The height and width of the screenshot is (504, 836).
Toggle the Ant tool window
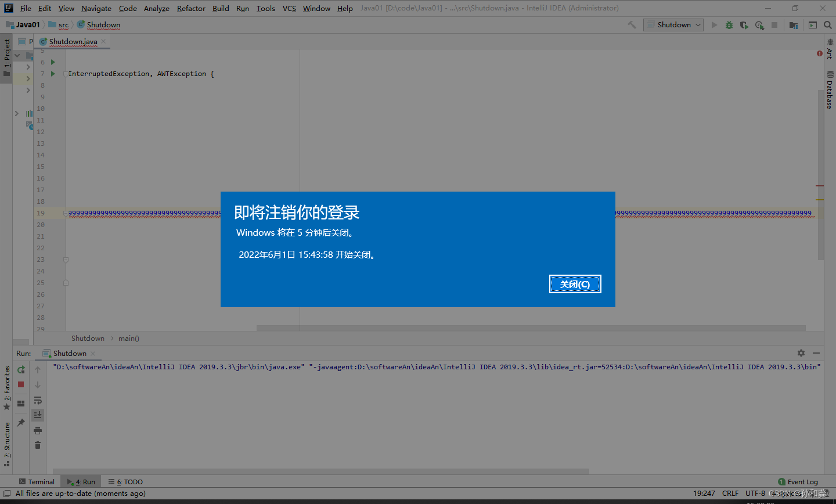tap(830, 49)
